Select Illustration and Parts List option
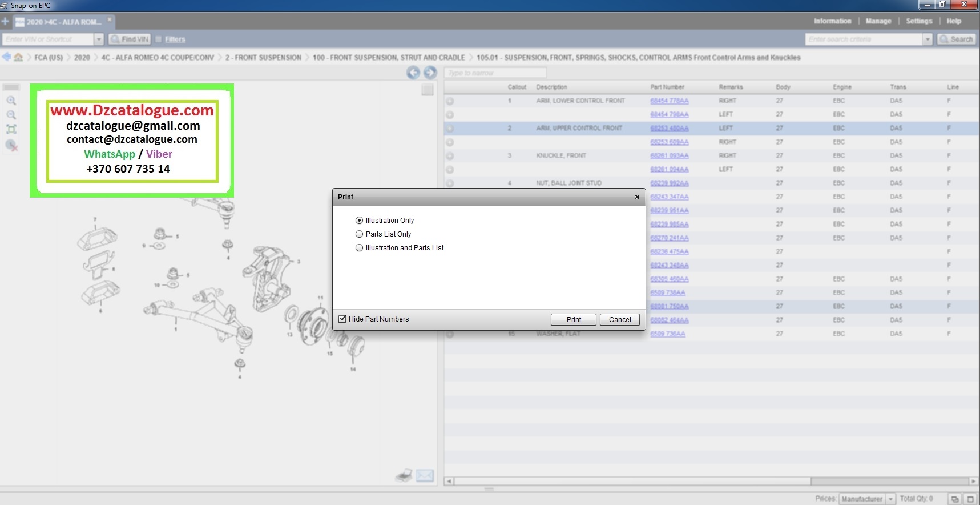The width and height of the screenshot is (980, 505). 359,248
